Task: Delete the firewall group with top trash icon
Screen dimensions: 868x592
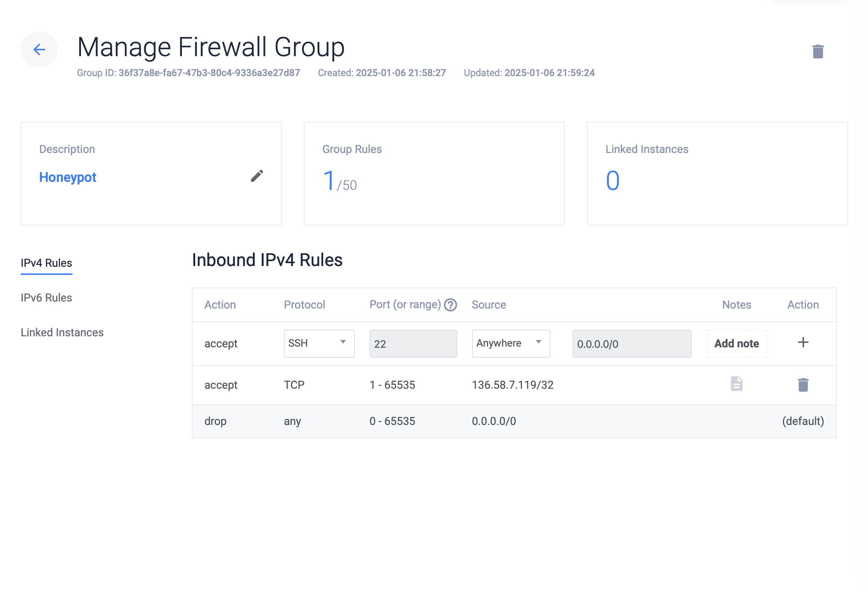Action: 818,51
